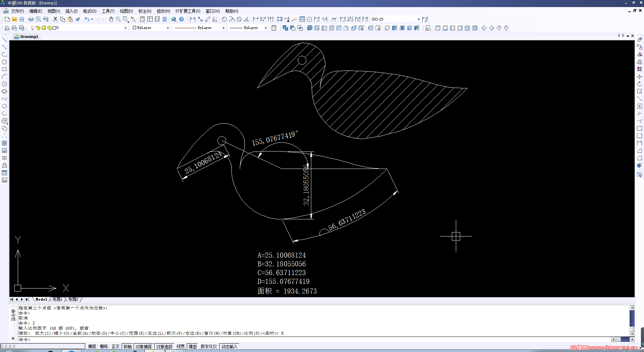Screen dimensions: 644x352
Task: Open a drawing with the folder icon
Action: click(14, 19)
